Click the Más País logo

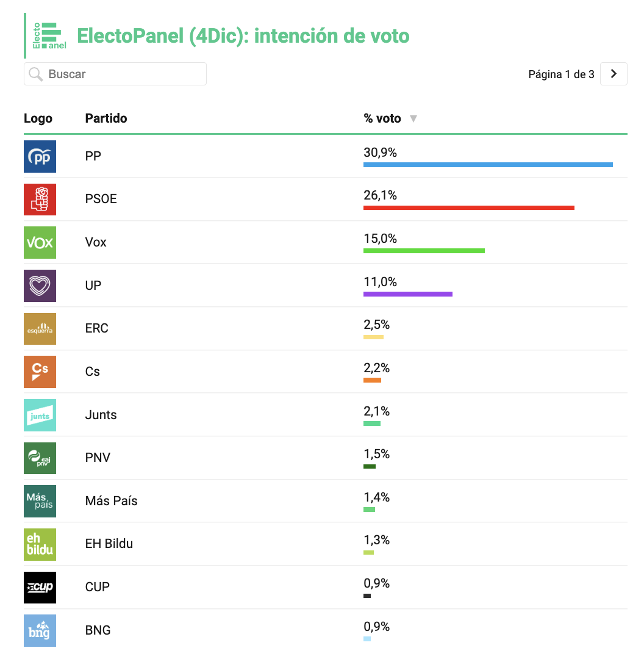40,502
